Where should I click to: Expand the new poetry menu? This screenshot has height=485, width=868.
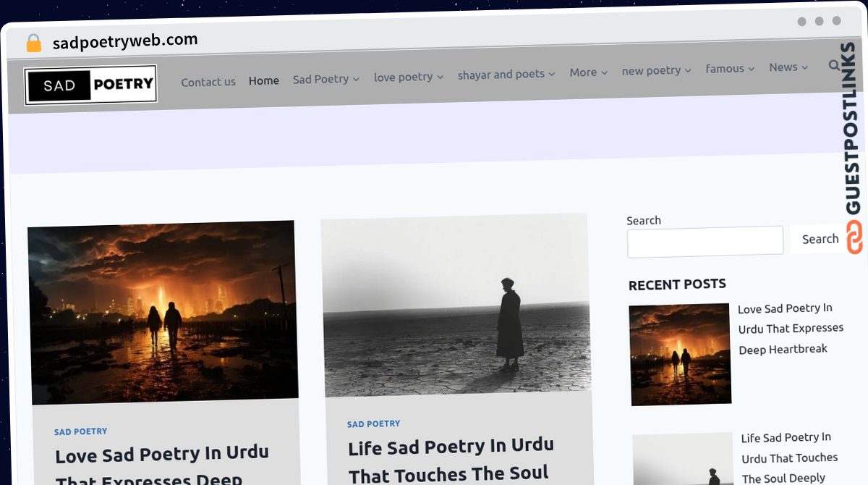656,70
